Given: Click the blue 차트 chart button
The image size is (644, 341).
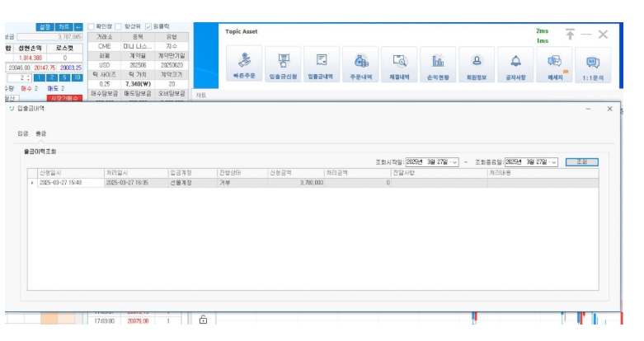Looking at the screenshot, I should click(63, 27).
